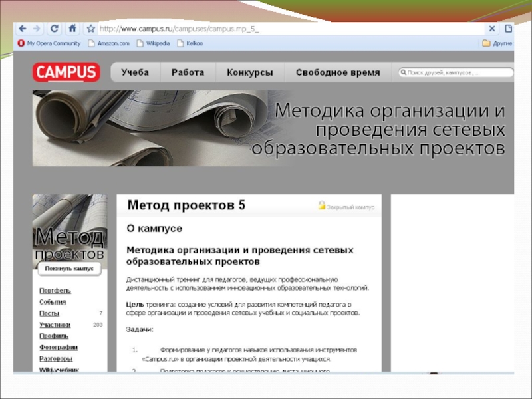532x399 pixels.
Task: Bookmark the page with the star icon
Action: [90, 29]
